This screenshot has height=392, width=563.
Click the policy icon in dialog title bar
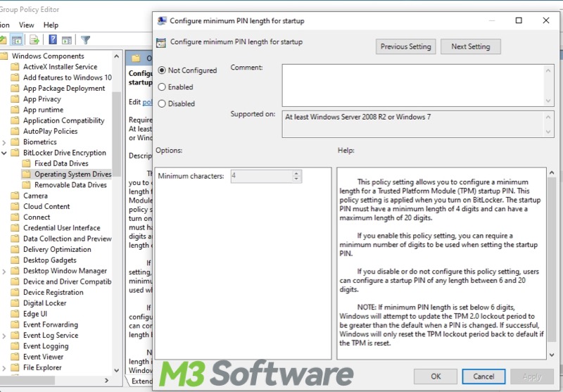click(x=162, y=20)
